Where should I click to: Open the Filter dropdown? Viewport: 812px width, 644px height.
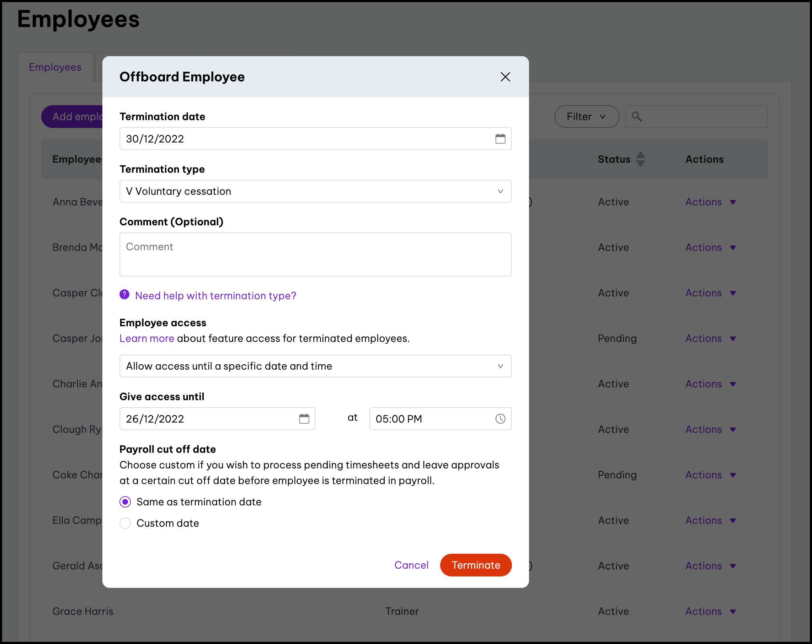click(x=586, y=116)
